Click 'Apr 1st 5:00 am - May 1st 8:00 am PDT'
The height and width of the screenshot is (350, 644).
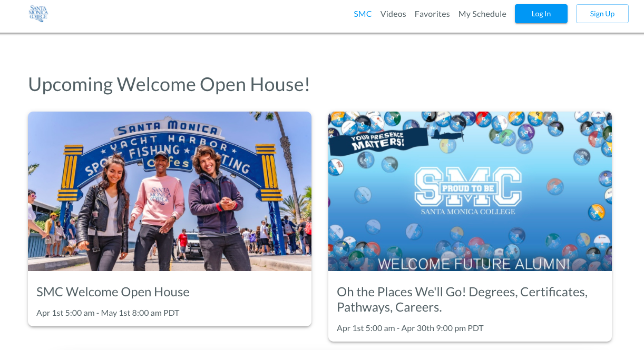[108, 313]
